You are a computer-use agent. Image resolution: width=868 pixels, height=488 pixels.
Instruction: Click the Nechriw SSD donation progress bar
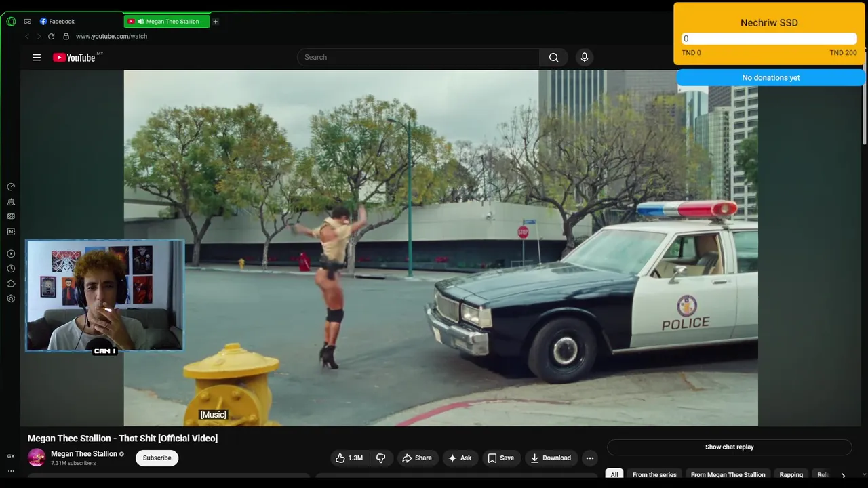[769, 39]
